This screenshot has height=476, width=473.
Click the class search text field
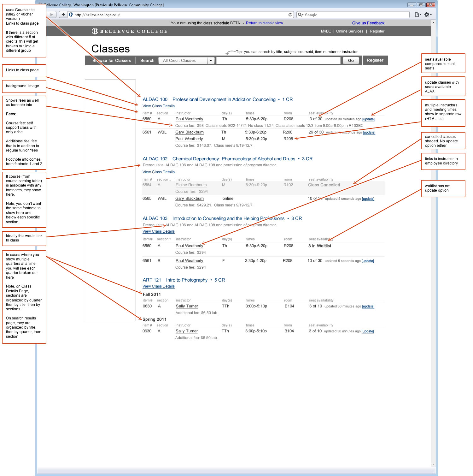tap(278, 61)
